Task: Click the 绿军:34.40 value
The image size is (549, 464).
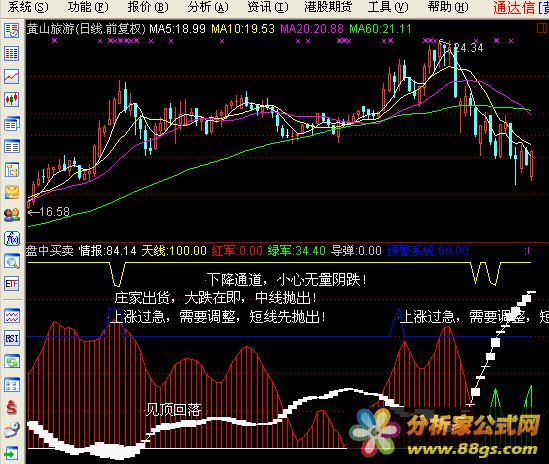Action: pos(297,251)
